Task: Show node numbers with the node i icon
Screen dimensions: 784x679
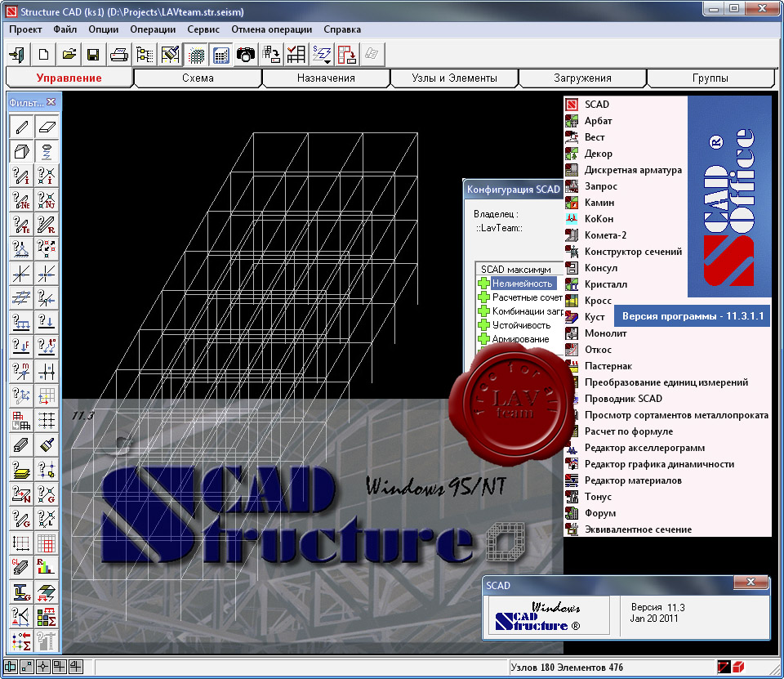Action: 47,176
